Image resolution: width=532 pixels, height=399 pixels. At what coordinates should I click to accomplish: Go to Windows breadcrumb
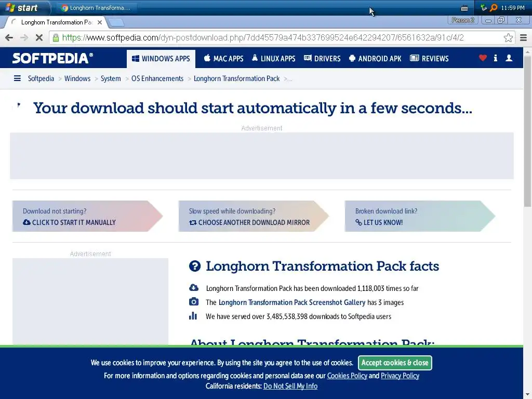77,78
